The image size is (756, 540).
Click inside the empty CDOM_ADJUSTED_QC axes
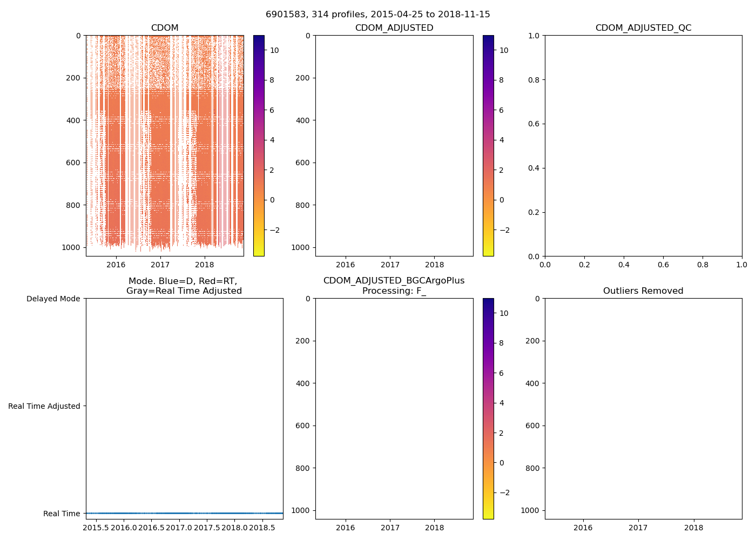click(643, 146)
